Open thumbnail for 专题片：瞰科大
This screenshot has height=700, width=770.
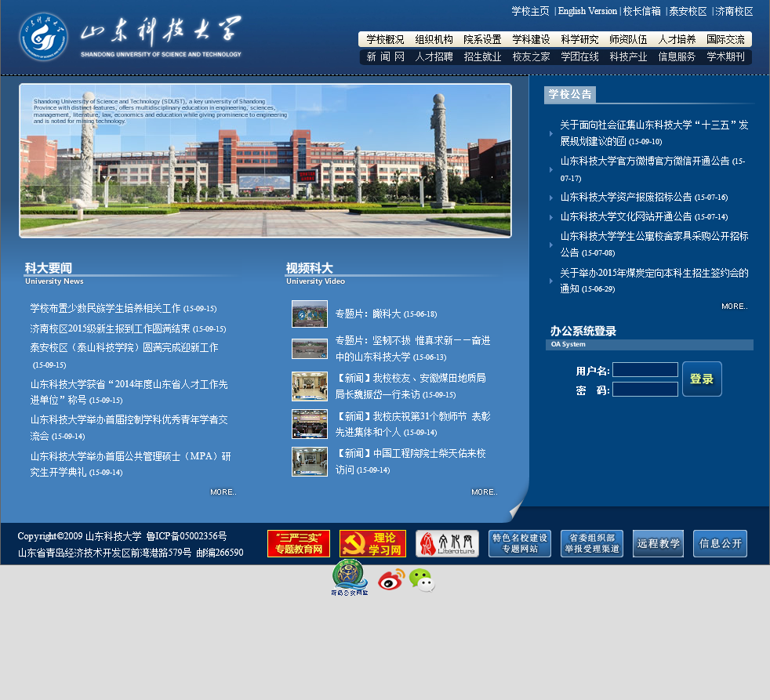[310, 314]
